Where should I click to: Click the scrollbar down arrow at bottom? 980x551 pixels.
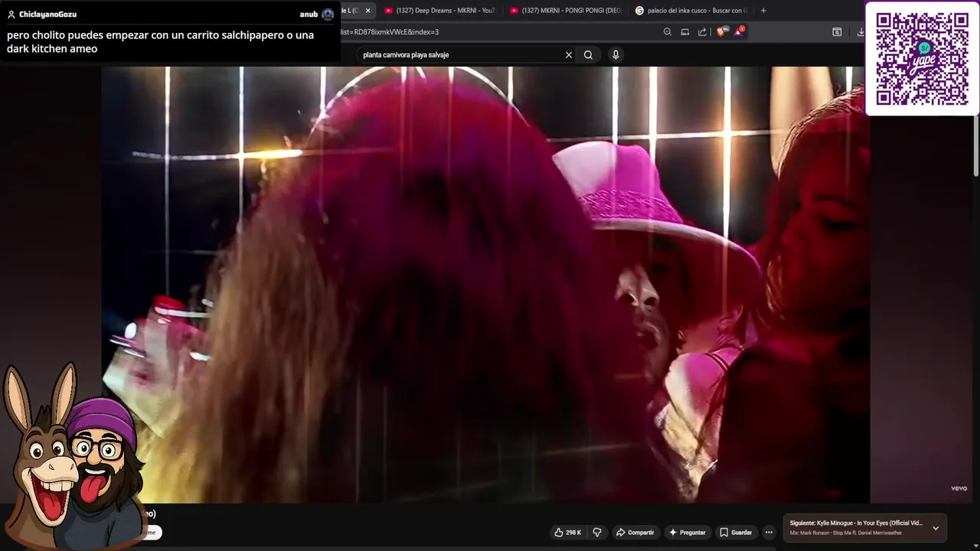975,546
